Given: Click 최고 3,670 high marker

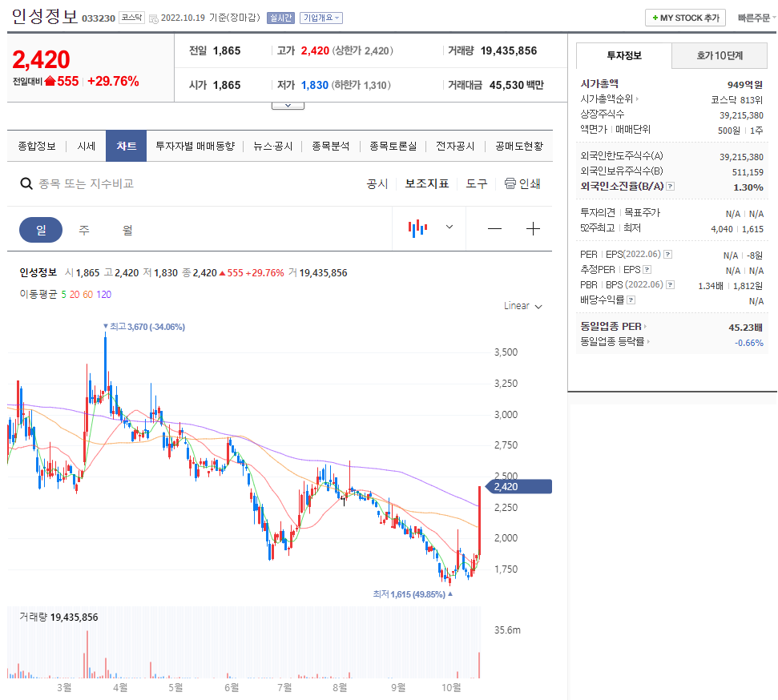Looking at the screenshot, I should tap(144, 327).
